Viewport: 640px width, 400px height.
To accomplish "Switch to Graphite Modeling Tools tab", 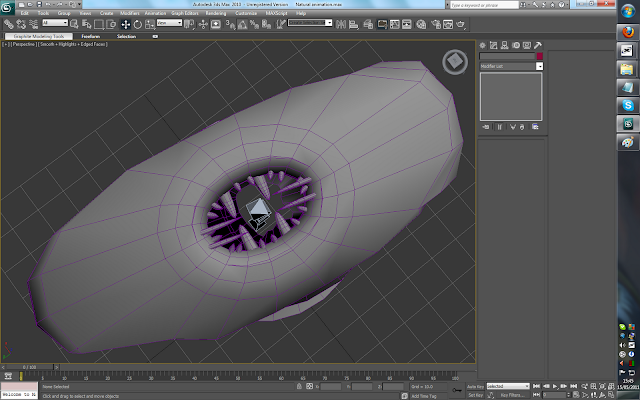I will tap(39, 36).
